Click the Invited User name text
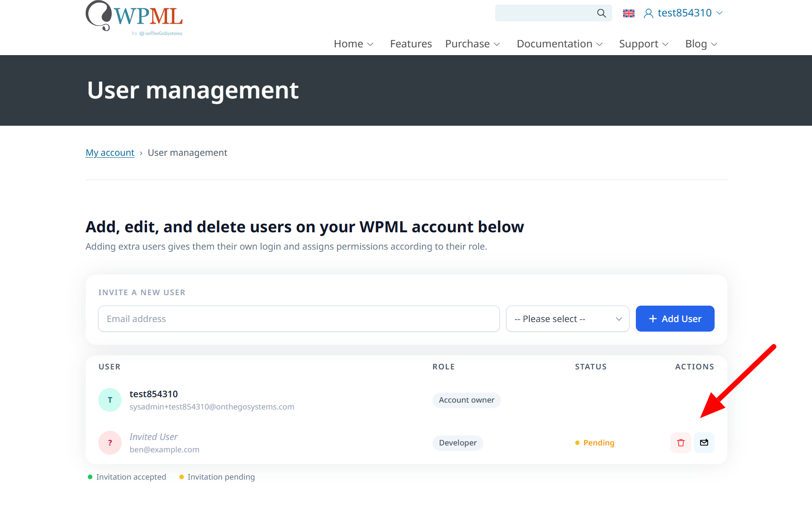This screenshot has width=812, height=522. [x=153, y=437]
